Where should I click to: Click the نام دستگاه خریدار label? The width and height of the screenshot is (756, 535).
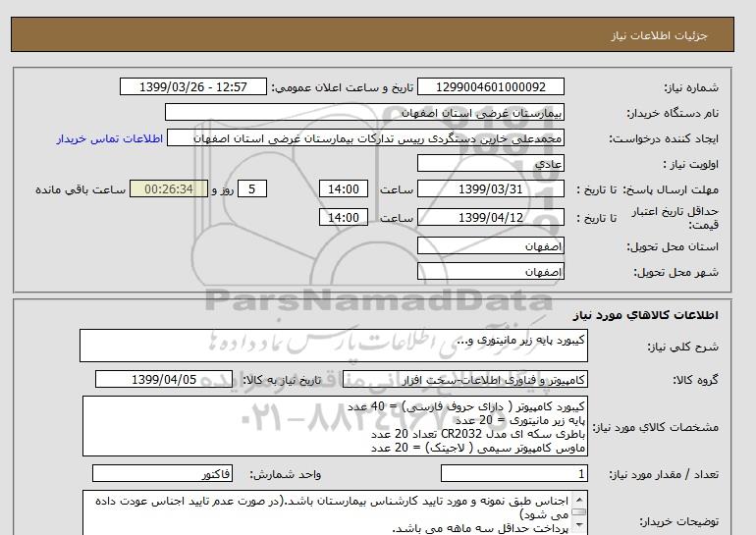tap(673, 113)
